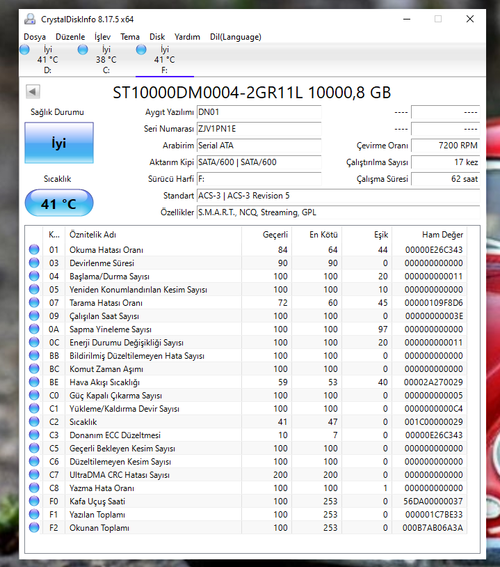
Task: Click Aktarım Kipi field SATA/600 | SATA/600
Action: pyautogui.click(x=259, y=162)
